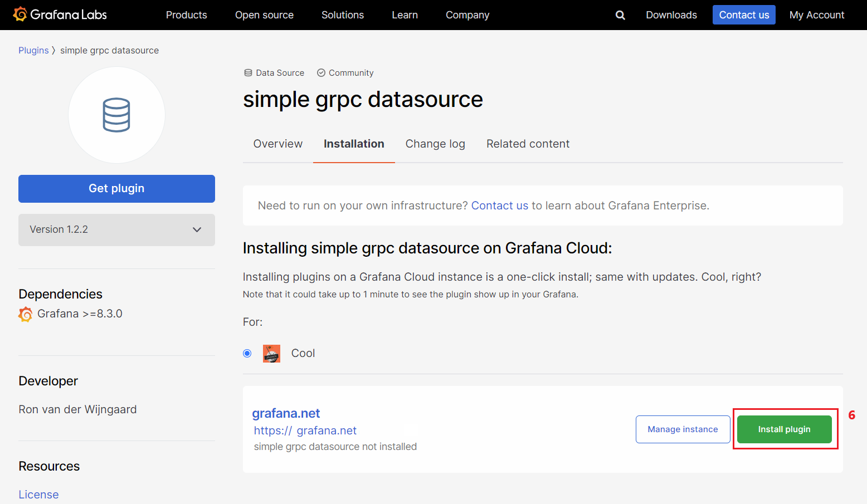
Task: Switch to the Overview tab
Action: 278,144
